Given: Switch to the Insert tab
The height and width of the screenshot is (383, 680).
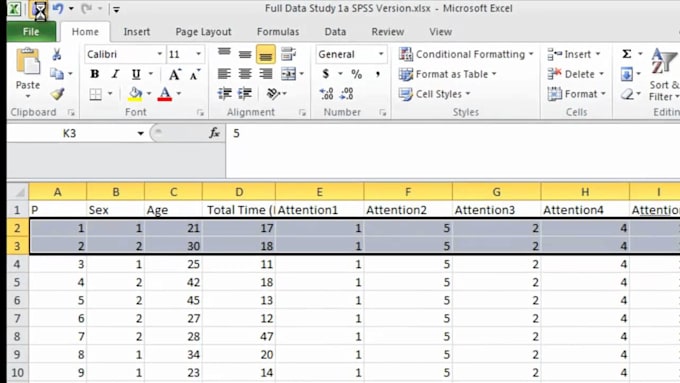Looking at the screenshot, I should (x=137, y=32).
